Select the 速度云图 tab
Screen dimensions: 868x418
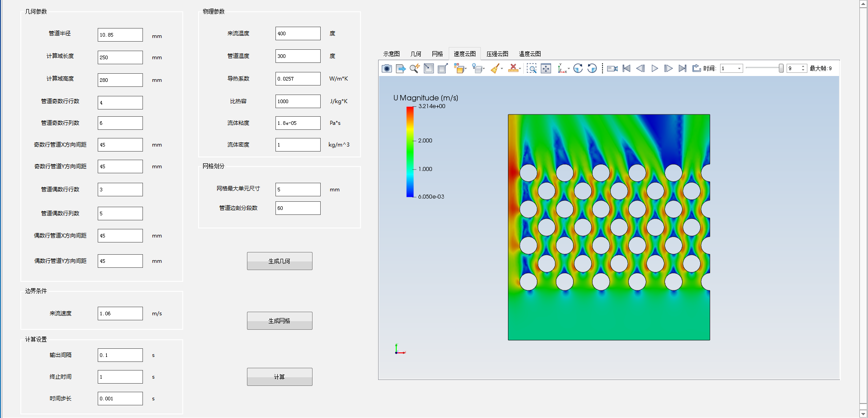(x=465, y=54)
